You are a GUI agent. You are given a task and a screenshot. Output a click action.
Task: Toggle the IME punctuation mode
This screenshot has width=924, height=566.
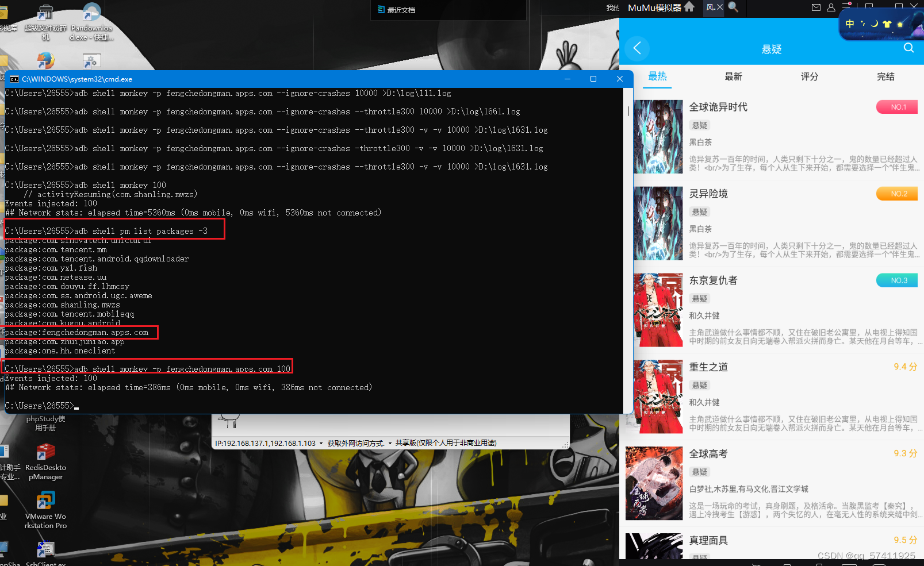click(862, 24)
